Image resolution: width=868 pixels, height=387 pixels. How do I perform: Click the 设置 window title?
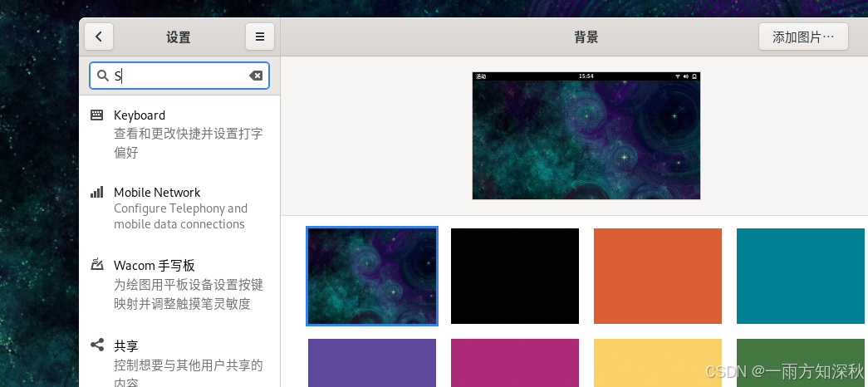click(179, 37)
